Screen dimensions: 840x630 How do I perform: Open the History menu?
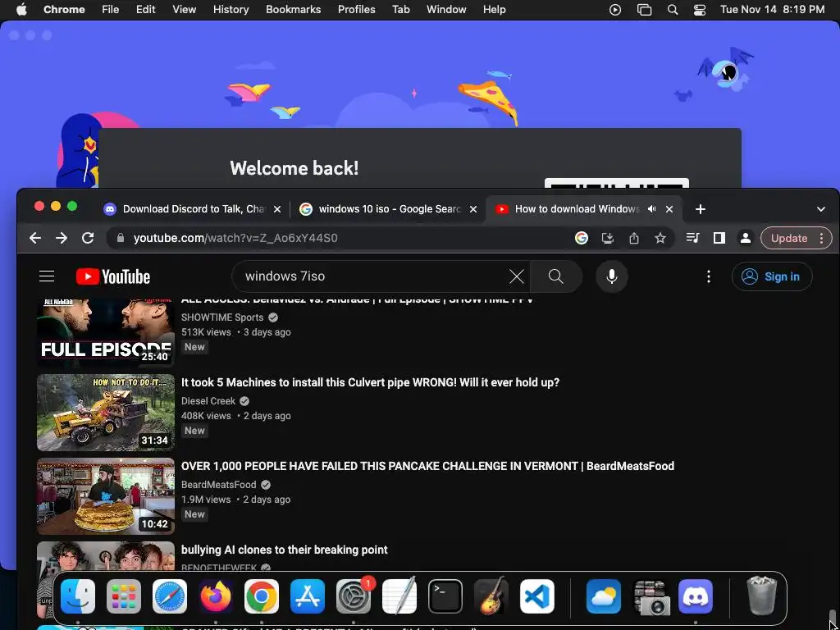pos(231,10)
